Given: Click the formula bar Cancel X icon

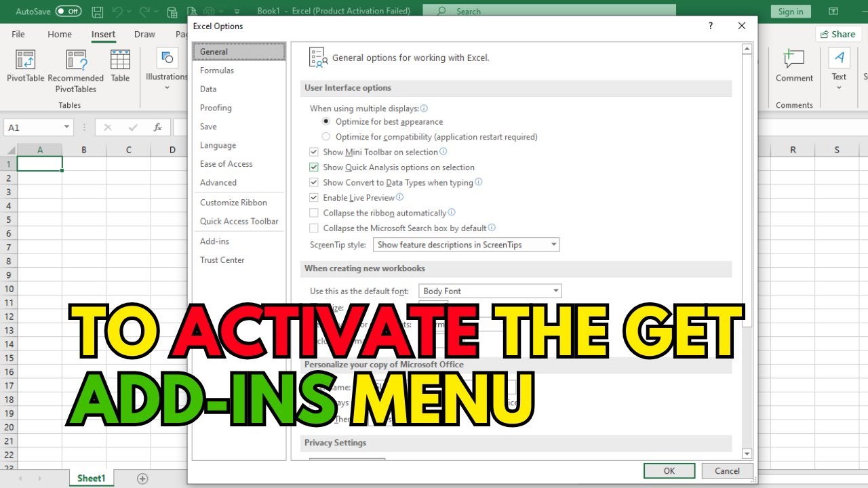Looking at the screenshot, I should tap(108, 127).
